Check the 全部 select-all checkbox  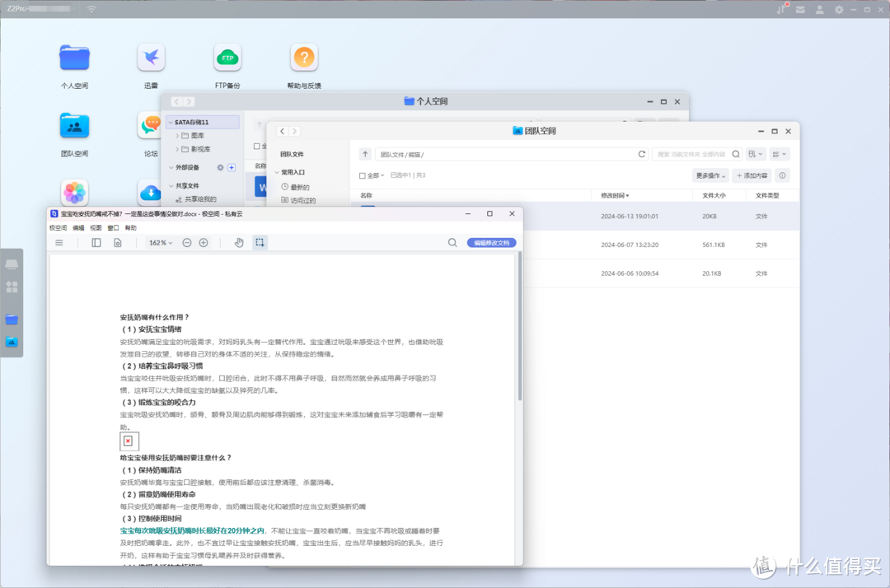pos(362,175)
